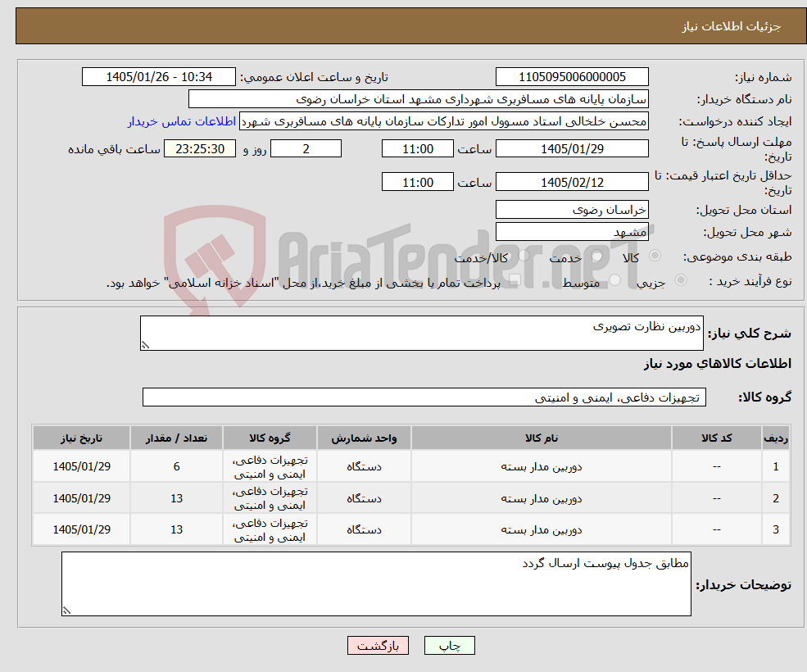Screen dimensions: 807x672
Task: Click the remaining days field showing 2
Action: tap(306, 149)
